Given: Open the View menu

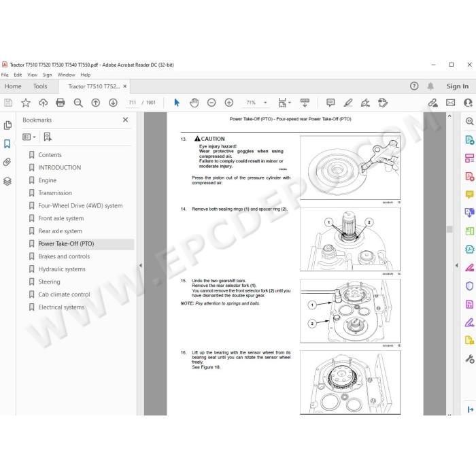Looking at the screenshot, I should click(x=32, y=75).
